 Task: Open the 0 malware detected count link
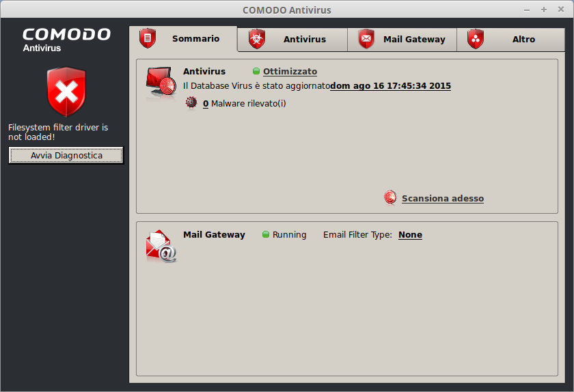point(206,104)
